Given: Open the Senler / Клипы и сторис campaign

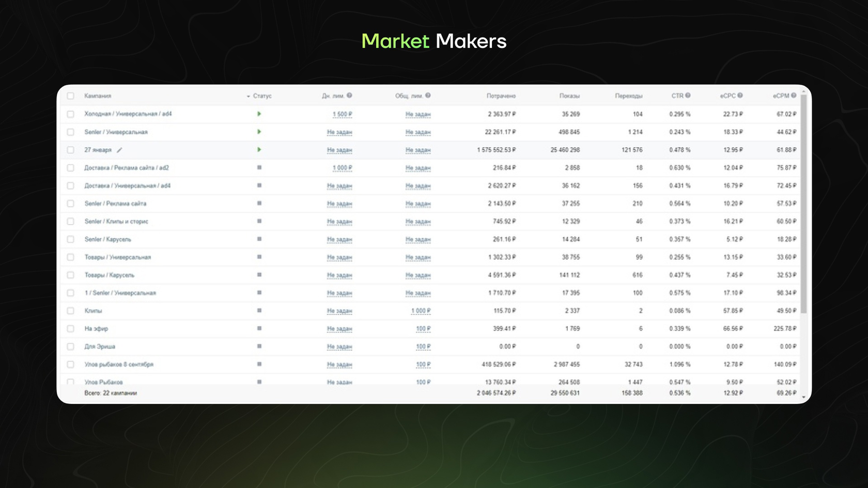Looking at the screenshot, I should click(x=116, y=222).
